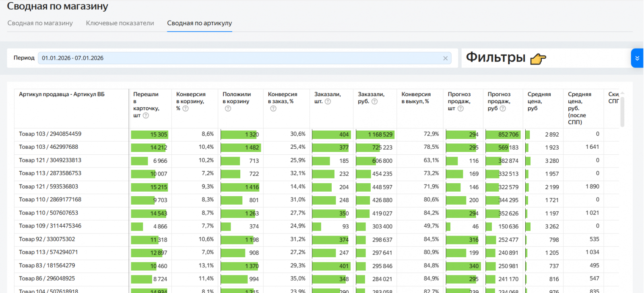644x293 pixels.
Task: Open the 'Сводная по магазину' tab
Action: (x=40, y=23)
